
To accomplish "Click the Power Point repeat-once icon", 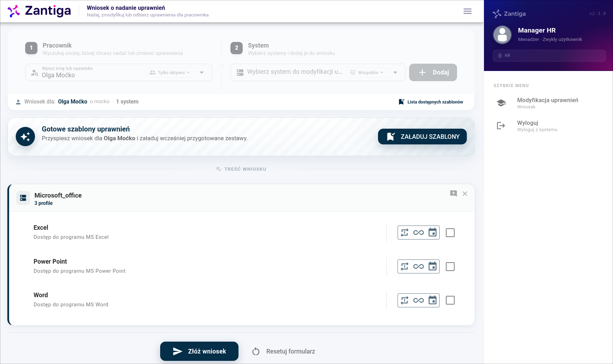I will point(405,266).
